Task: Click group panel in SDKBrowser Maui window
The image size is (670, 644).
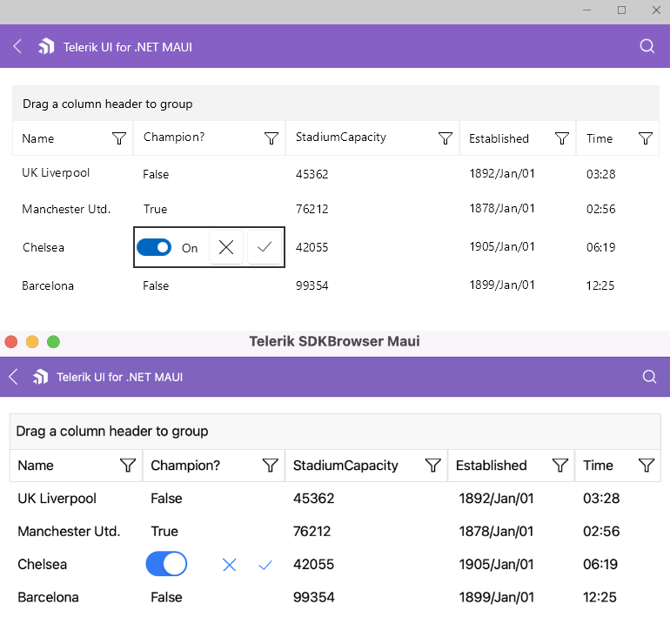Action: (x=335, y=431)
